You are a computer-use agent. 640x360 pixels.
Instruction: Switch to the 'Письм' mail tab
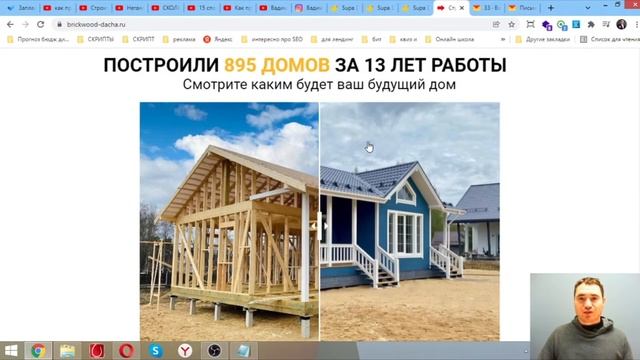click(x=523, y=8)
